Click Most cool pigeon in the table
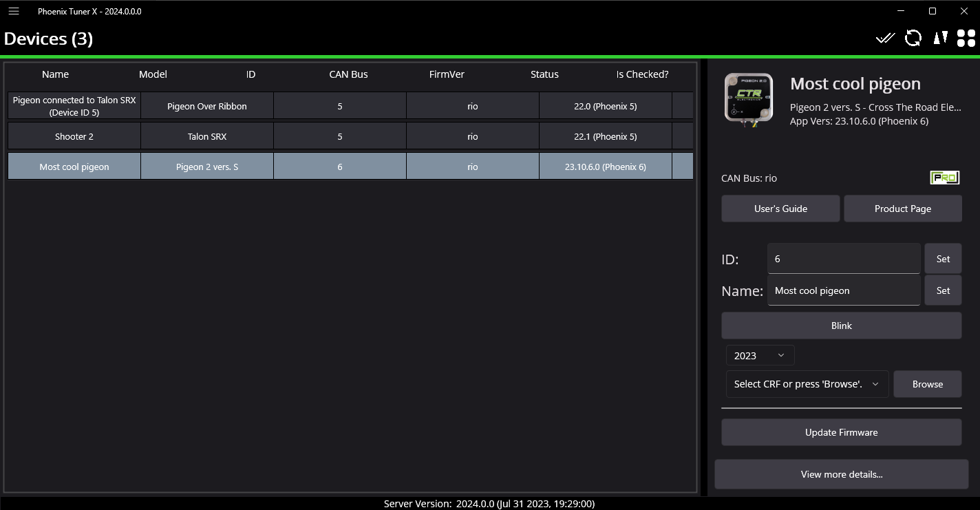This screenshot has height=510, width=980. 74,167
